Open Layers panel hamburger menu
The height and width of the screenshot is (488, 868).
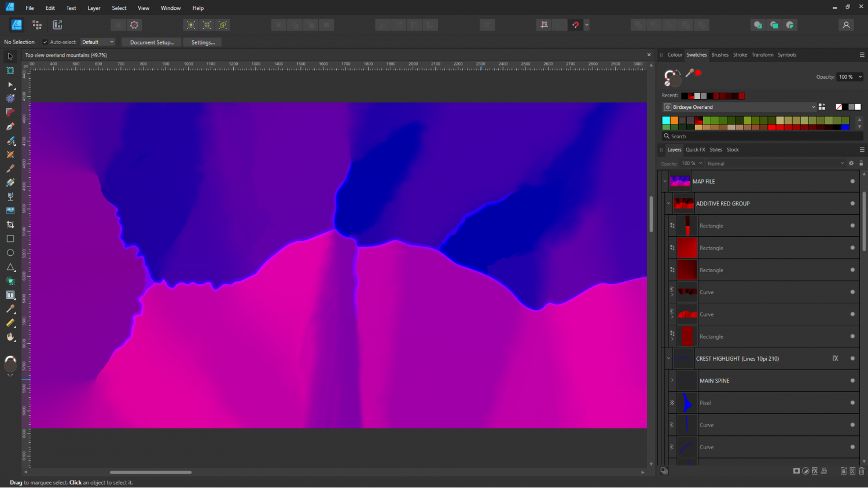[862, 149]
